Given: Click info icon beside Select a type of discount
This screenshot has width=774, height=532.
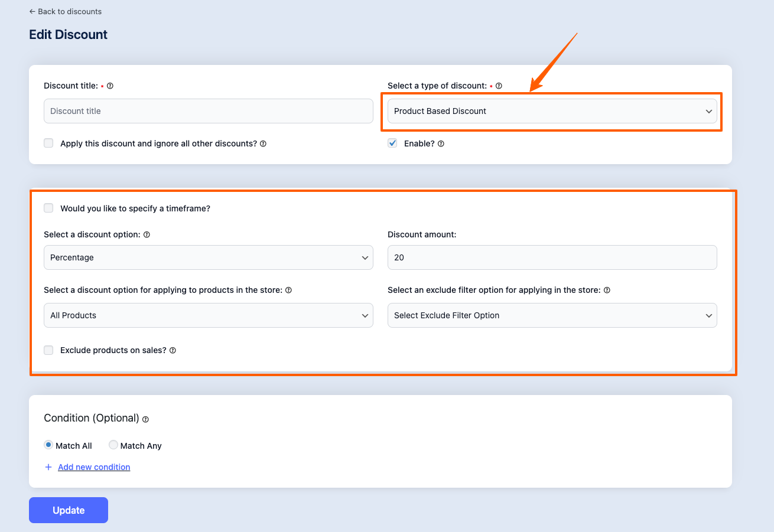Looking at the screenshot, I should click(499, 86).
